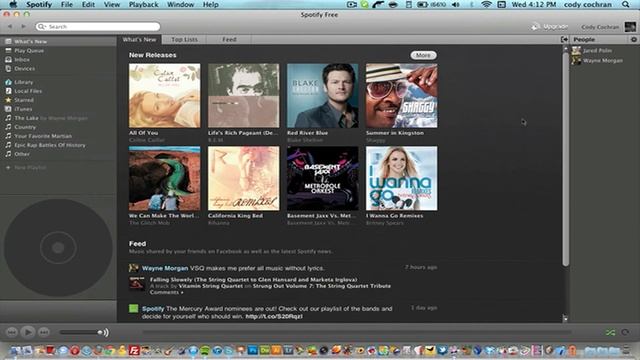The width and height of the screenshot is (640, 360).
Task: Open the Vitamin String Quartet artist link
Action: coord(211,286)
